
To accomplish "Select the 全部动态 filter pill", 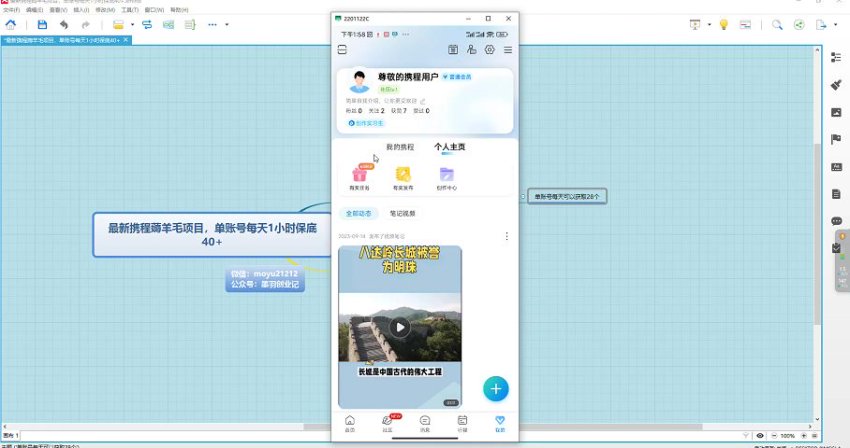I will (358, 213).
